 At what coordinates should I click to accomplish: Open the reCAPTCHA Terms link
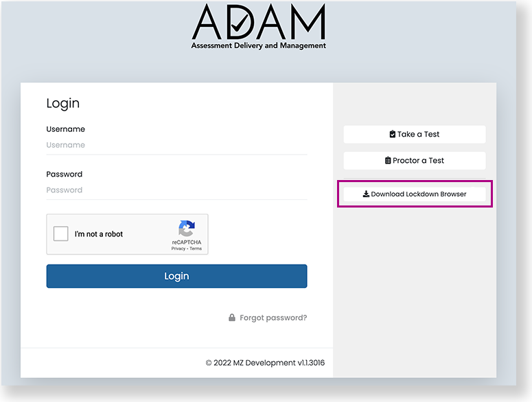tap(196, 249)
